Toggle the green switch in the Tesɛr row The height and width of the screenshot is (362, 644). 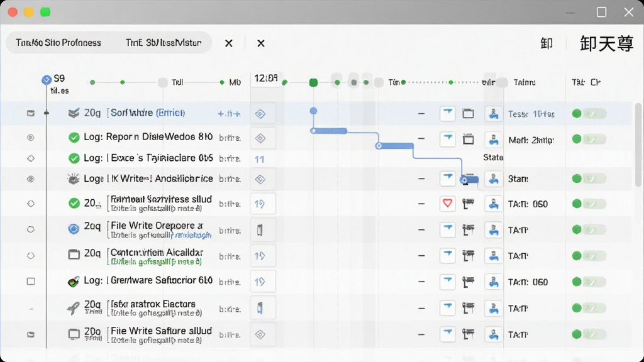589,114
